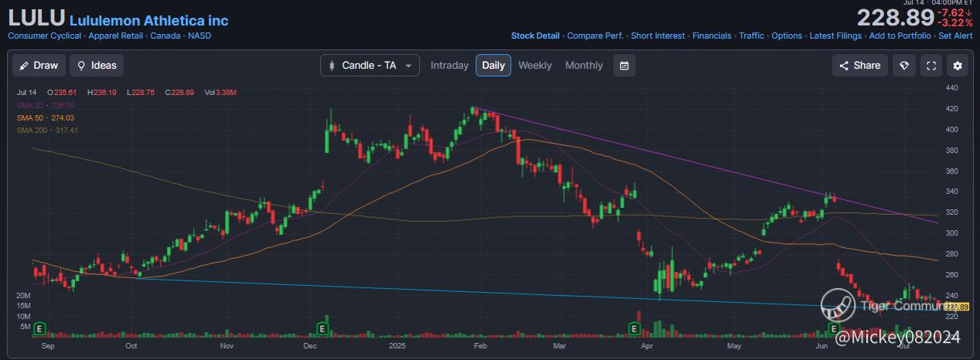The width and height of the screenshot is (980, 360).
Task: Switch to Weekly timeframe
Action: [535, 66]
